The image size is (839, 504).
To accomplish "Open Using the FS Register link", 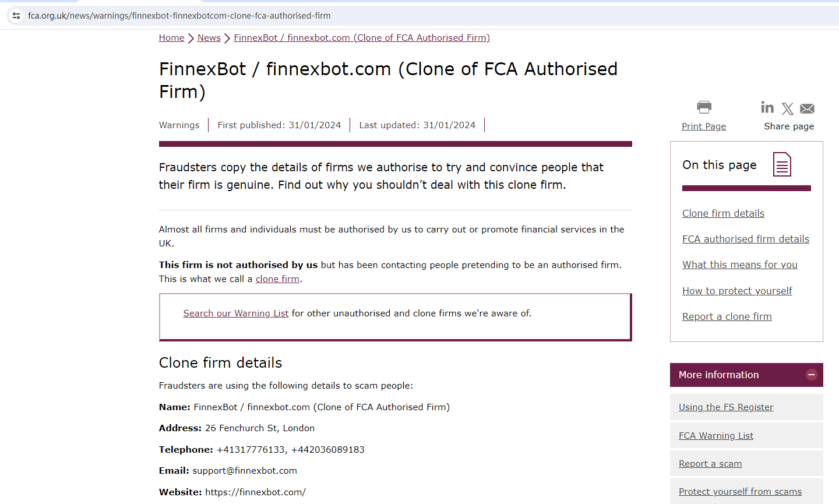I will click(x=725, y=407).
